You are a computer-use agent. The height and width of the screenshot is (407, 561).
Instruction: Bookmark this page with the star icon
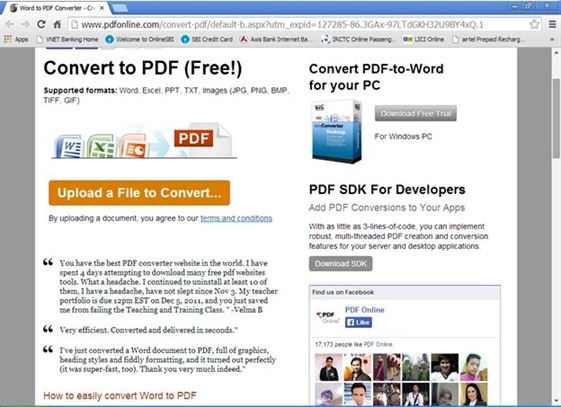[x=534, y=24]
